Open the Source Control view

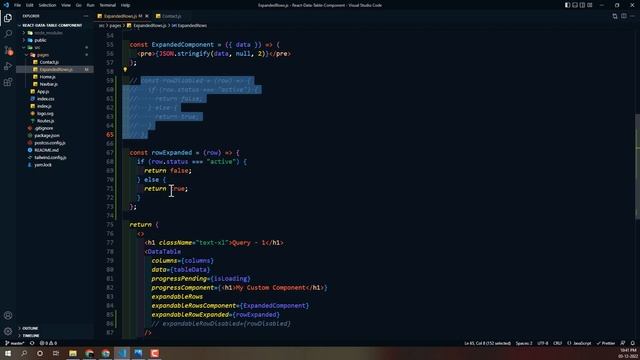8,50
